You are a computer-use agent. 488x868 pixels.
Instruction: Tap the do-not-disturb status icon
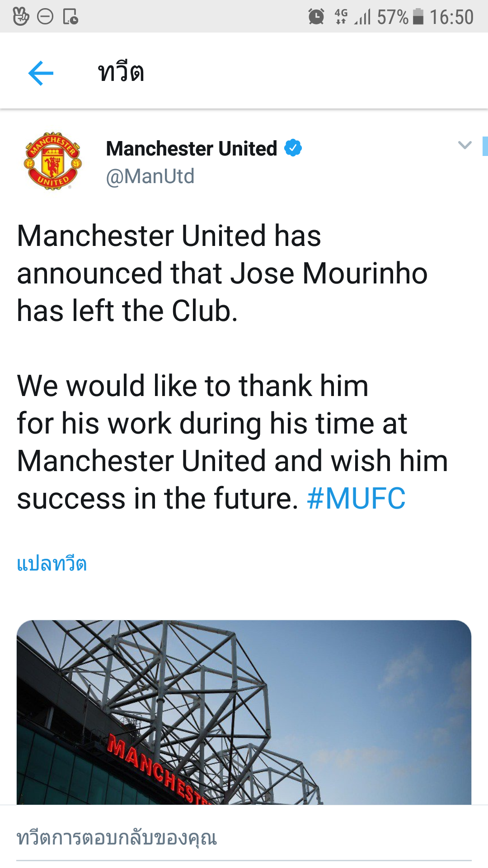[x=45, y=17]
